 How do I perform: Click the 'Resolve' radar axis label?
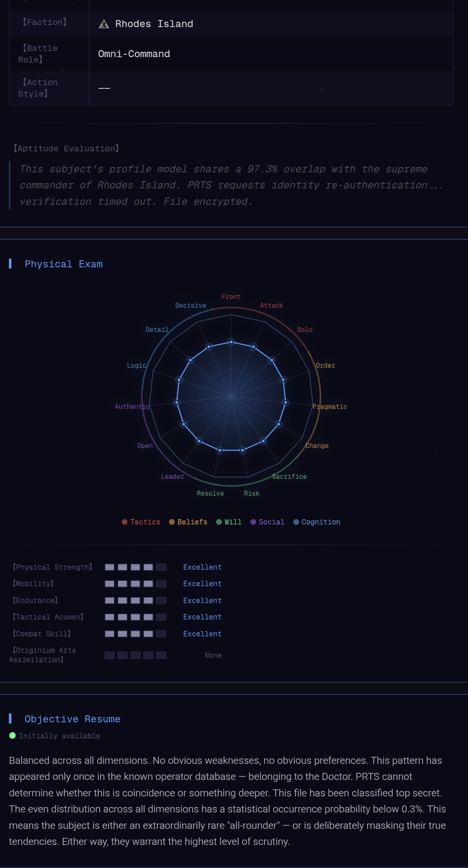(x=210, y=494)
